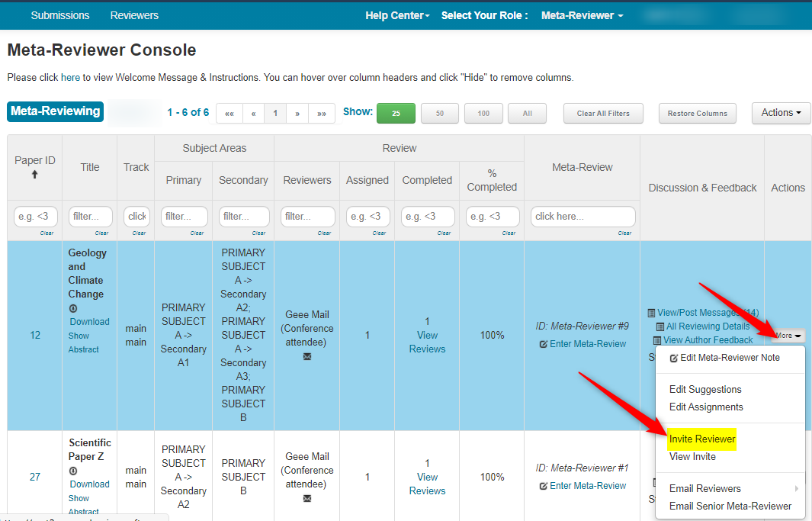Show 25 items per page

[396, 114]
